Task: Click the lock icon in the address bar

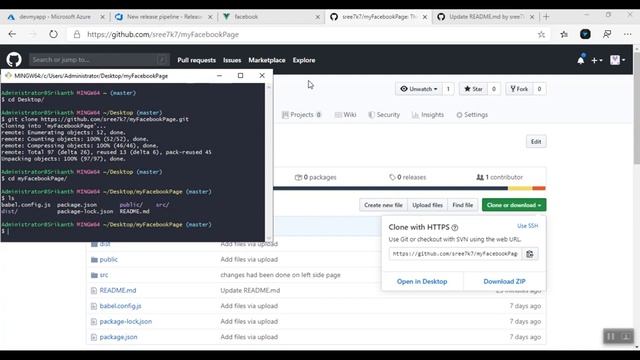Action: [77, 35]
